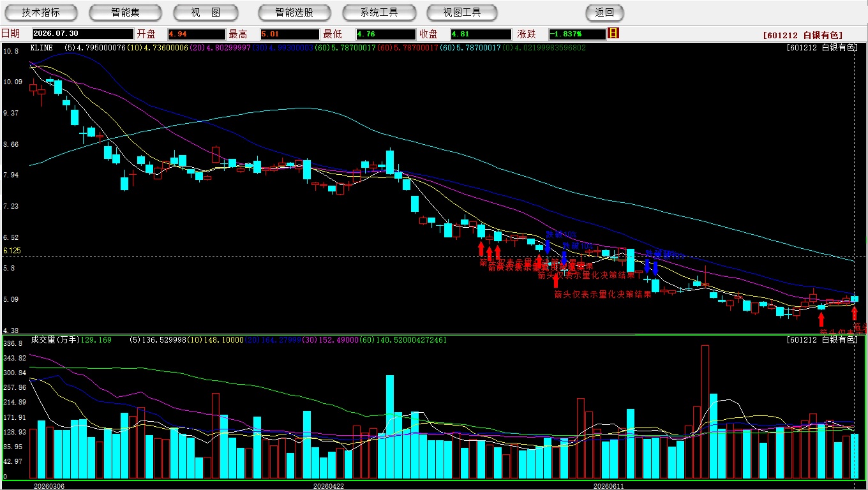This screenshot has width=868, height=490.
Task: Open the 技术指标 menu
Action: click(41, 12)
